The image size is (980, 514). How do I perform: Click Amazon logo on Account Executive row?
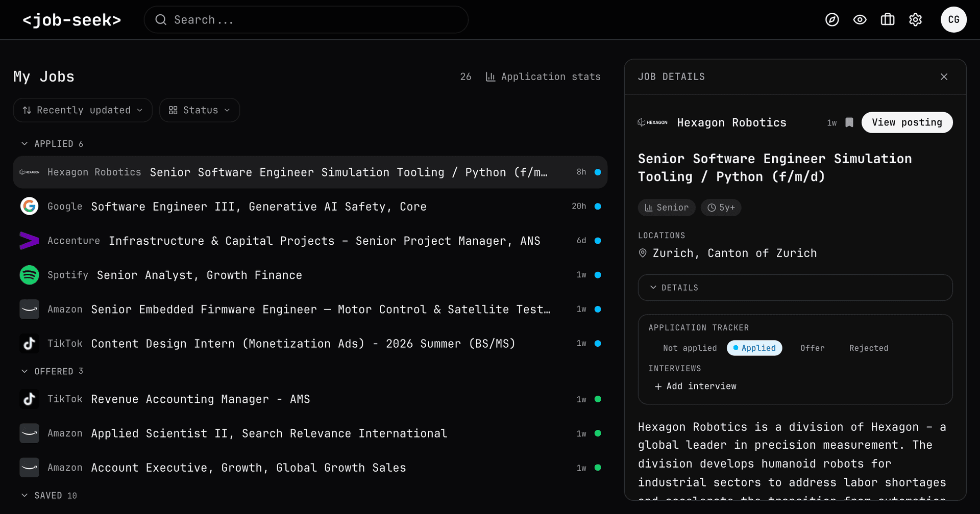[30, 467]
